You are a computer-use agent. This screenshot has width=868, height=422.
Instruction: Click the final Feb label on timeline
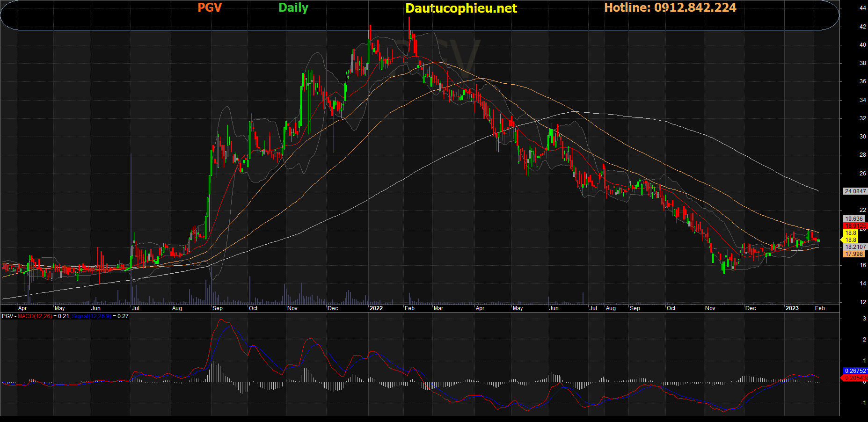point(820,308)
